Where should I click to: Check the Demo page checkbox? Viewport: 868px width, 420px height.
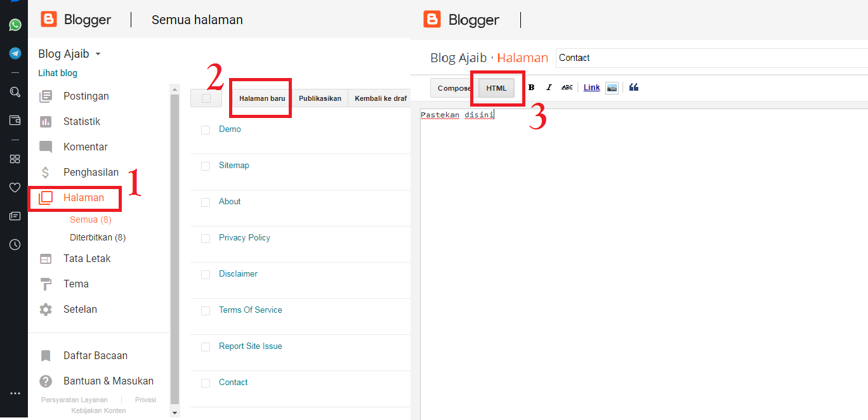[x=206, y=130]
